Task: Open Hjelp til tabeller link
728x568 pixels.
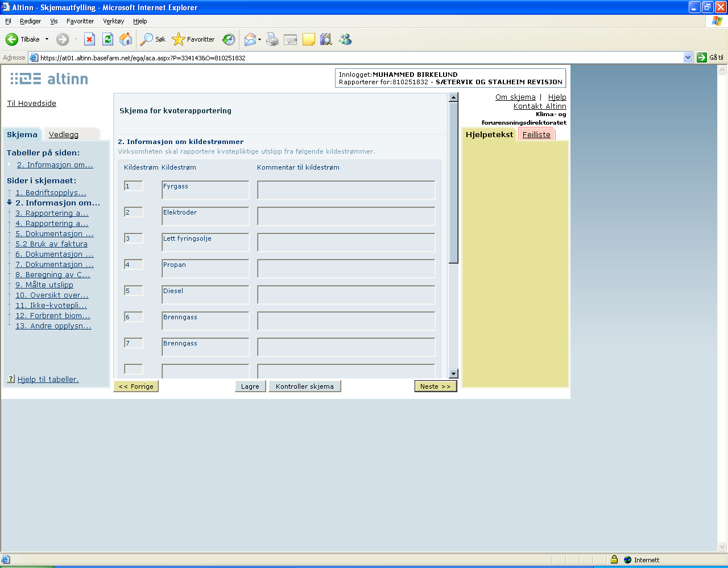Action: click(x=48, y=379)
